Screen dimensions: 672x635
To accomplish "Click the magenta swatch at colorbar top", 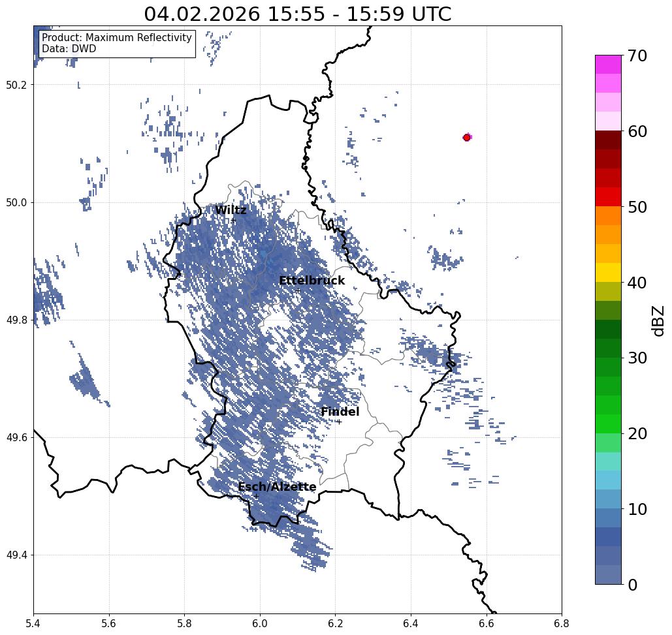I will (x=608, y=65).
